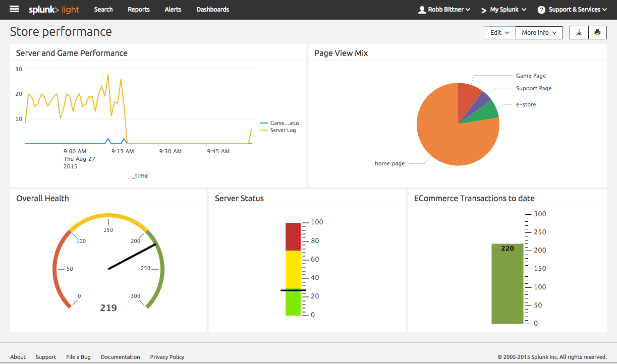The image size is (617, 364).
Task: Click the red zone of Server Status gauge
Action: click(293, 236)
